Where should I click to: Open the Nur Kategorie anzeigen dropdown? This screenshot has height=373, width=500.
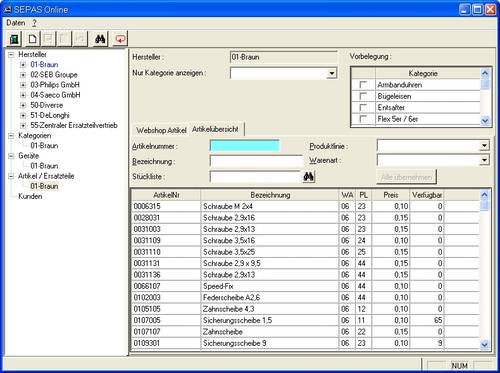[332, 73]
